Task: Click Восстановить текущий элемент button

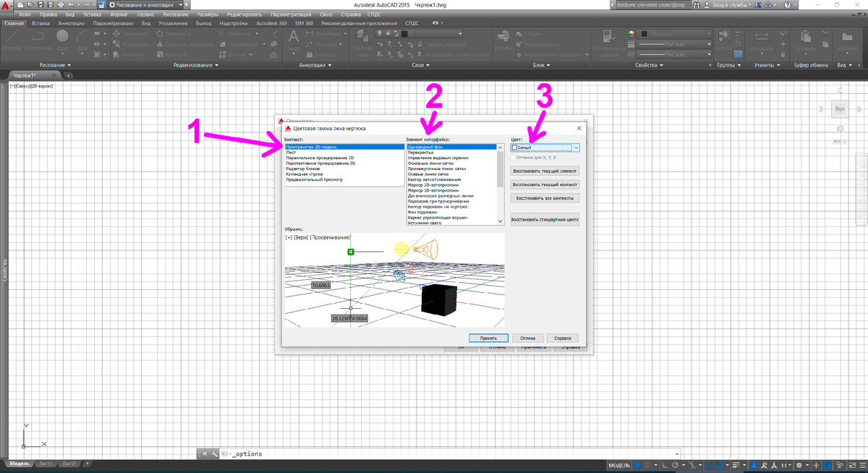Action: (545, 171)
